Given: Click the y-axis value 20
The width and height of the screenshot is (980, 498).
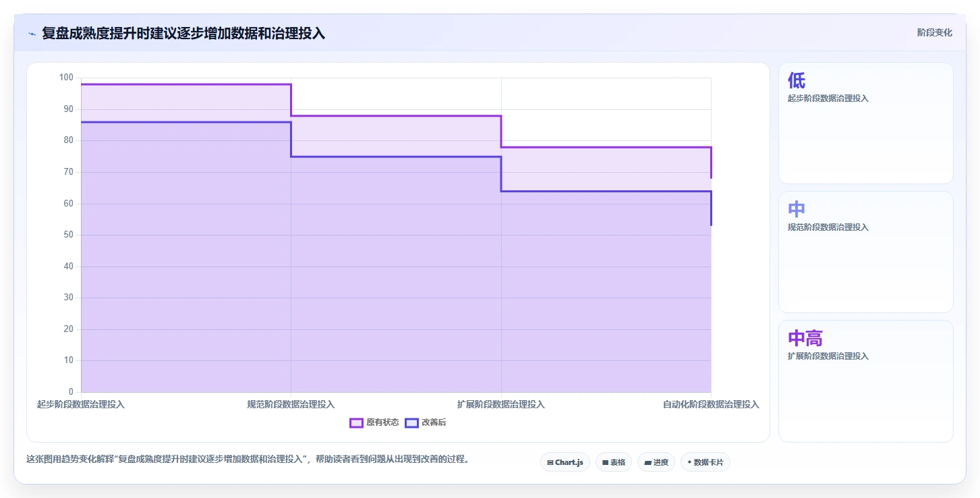Looking at the screenshot, I should [69, 329].
